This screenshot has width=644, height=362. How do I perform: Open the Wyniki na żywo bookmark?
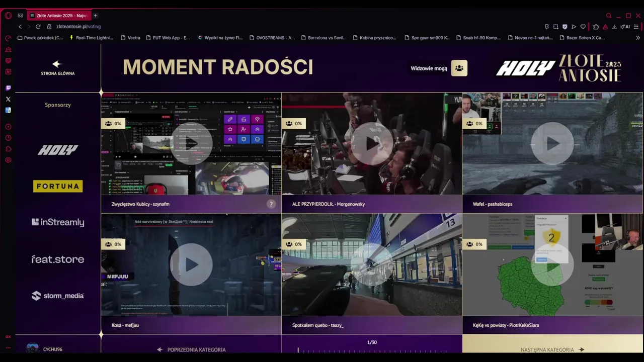[x=220, y=38]
